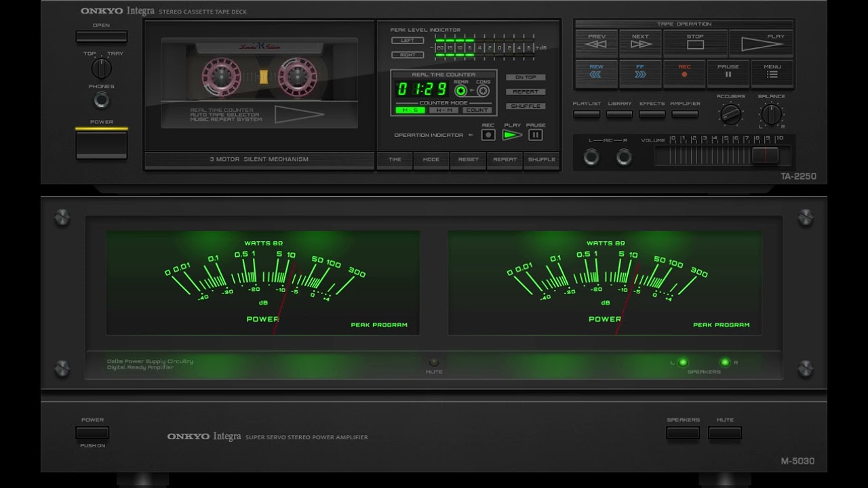Viewport: 868px width, 488px height.
Task: Select the CONS consumed-time reel icon
Action: (x=483, y=90)
